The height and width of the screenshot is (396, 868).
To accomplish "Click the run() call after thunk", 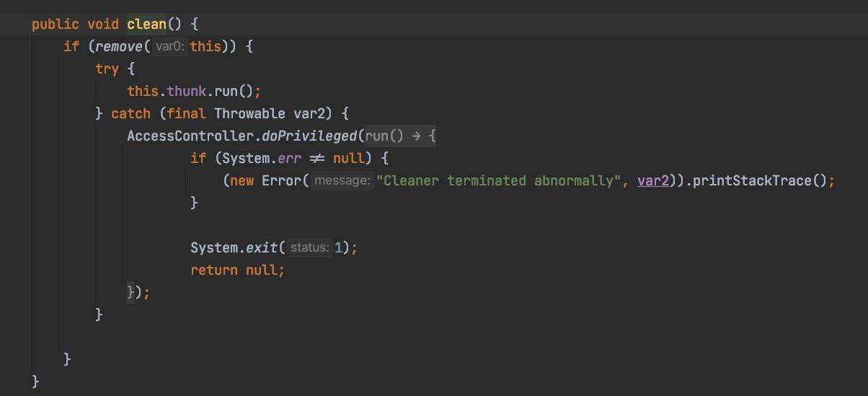I will point(234,91).
